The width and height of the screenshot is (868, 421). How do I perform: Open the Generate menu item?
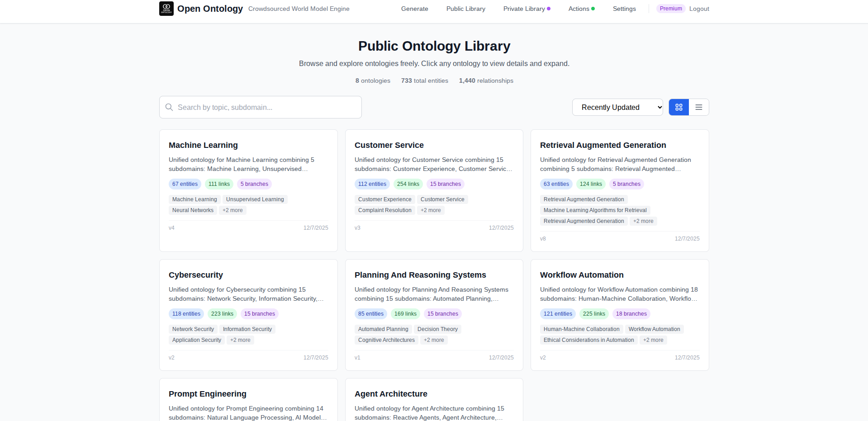click(x=414, y=9)
